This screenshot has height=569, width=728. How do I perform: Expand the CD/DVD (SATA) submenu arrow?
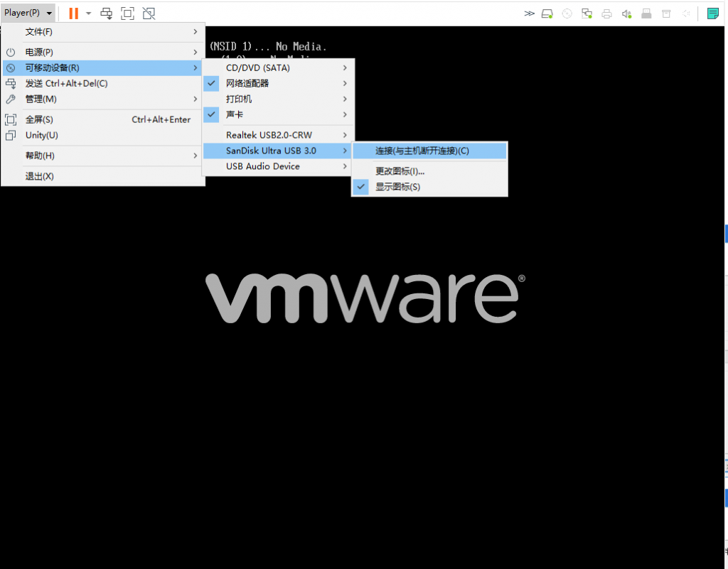tap(345, 67)
